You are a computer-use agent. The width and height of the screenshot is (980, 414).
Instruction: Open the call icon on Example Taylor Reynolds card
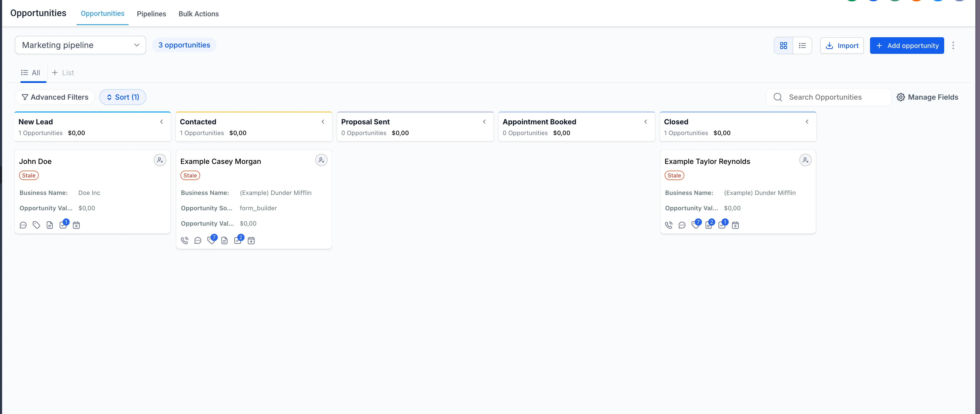click(x=669, y=225)
